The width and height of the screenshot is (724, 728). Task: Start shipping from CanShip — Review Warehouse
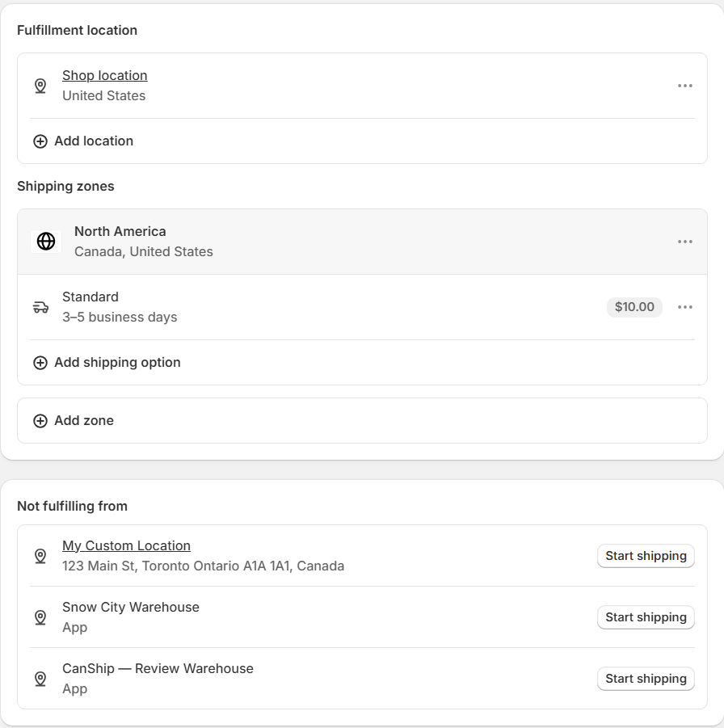pyautogui.click(x=646, y=679)
